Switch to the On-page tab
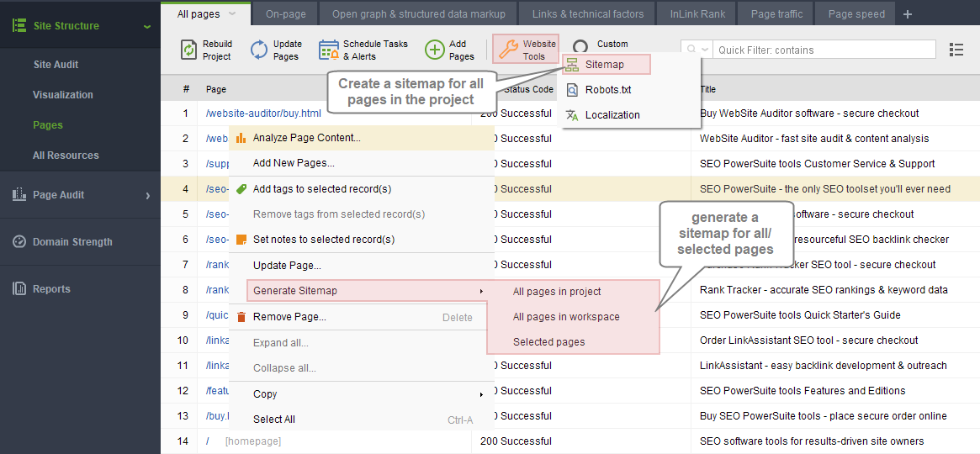 coord(285,13)
